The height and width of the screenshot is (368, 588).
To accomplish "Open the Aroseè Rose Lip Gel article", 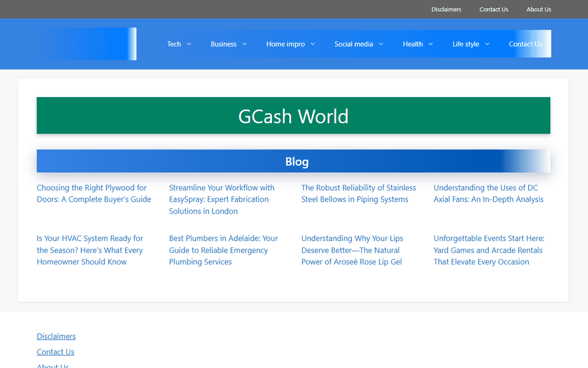I will 352,250.
